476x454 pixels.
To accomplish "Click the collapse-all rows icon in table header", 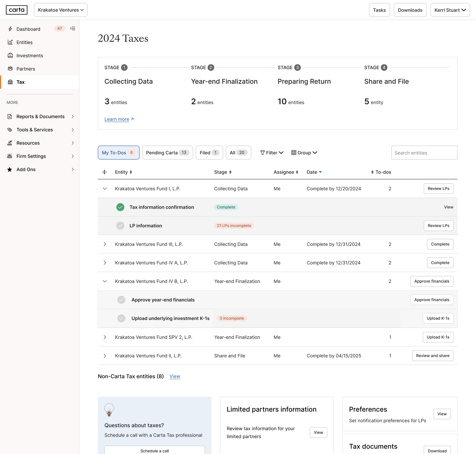I will pos(105,172).
